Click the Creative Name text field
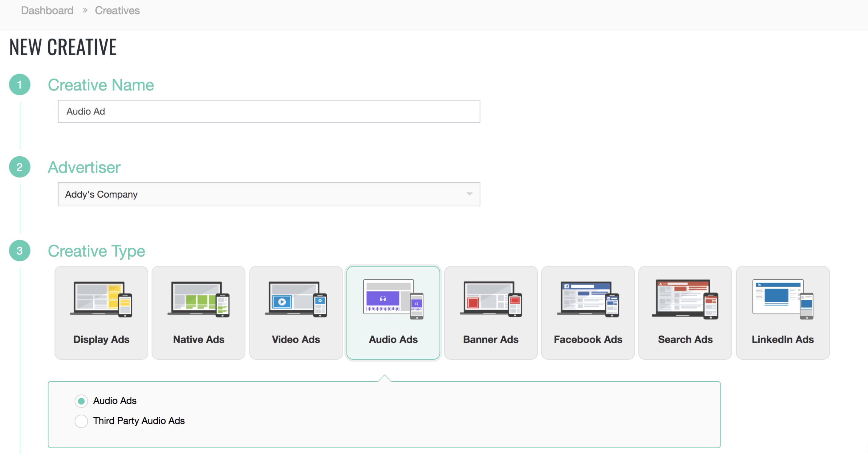Screen dimensions: 868x454 (269, 111)
